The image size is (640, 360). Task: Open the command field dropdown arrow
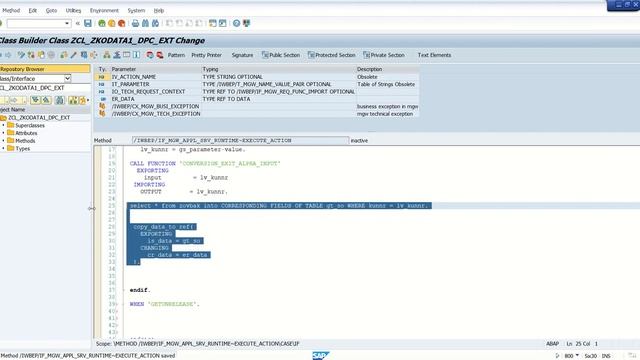[x=67, y=23]
